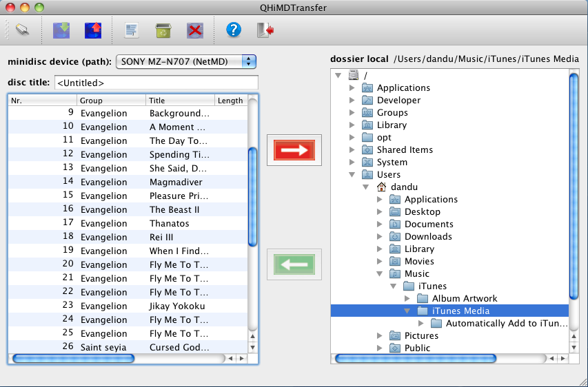Select track 13 She Said, D…
The width and height of the screenshot is (588, 387).
(128, 168)
